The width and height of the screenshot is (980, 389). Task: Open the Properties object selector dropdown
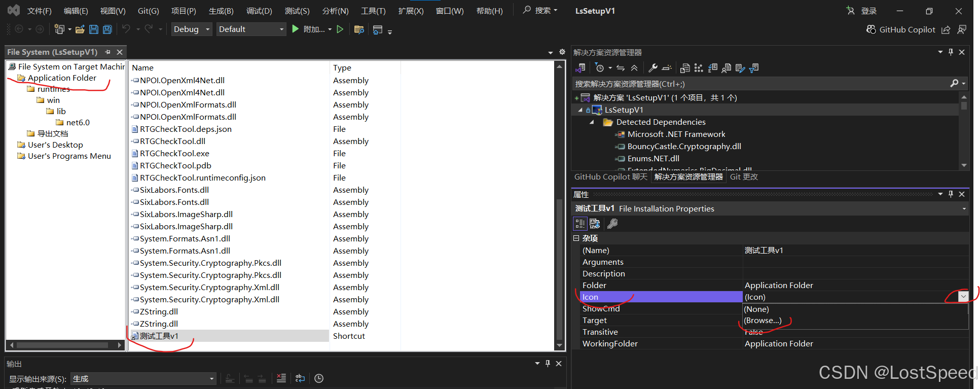tap(964, 209)
